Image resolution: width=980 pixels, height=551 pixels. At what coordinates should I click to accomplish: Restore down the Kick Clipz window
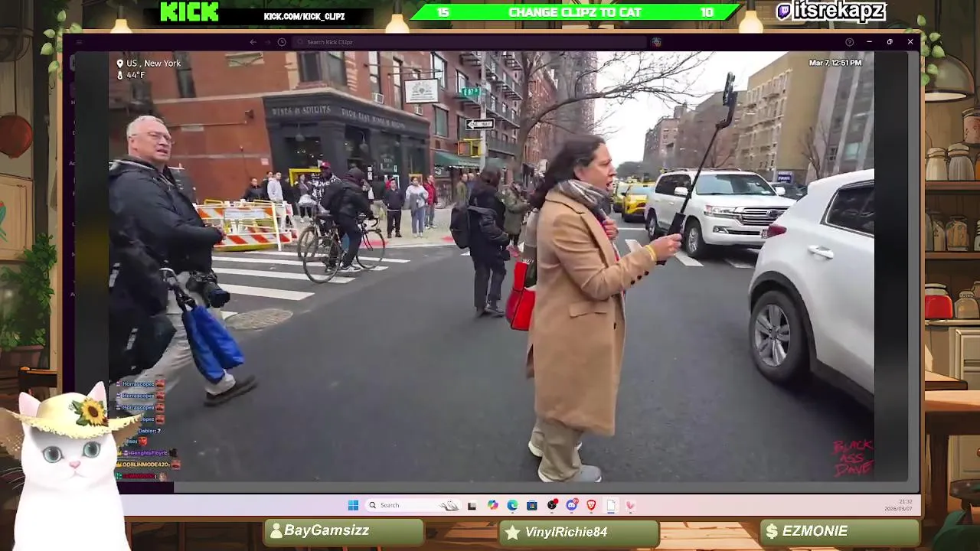click(x=890, y=42)
